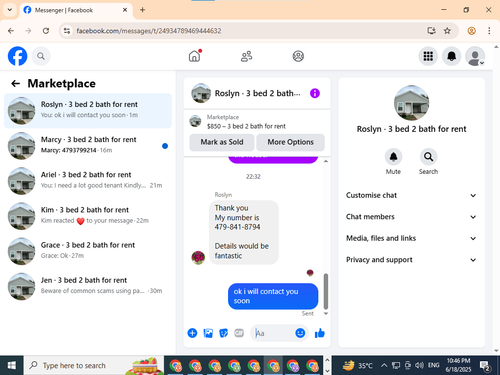The height and width of the screenshot is (375, 500).
Task: Click the chat scrollbar thumb
Action: 326,291
